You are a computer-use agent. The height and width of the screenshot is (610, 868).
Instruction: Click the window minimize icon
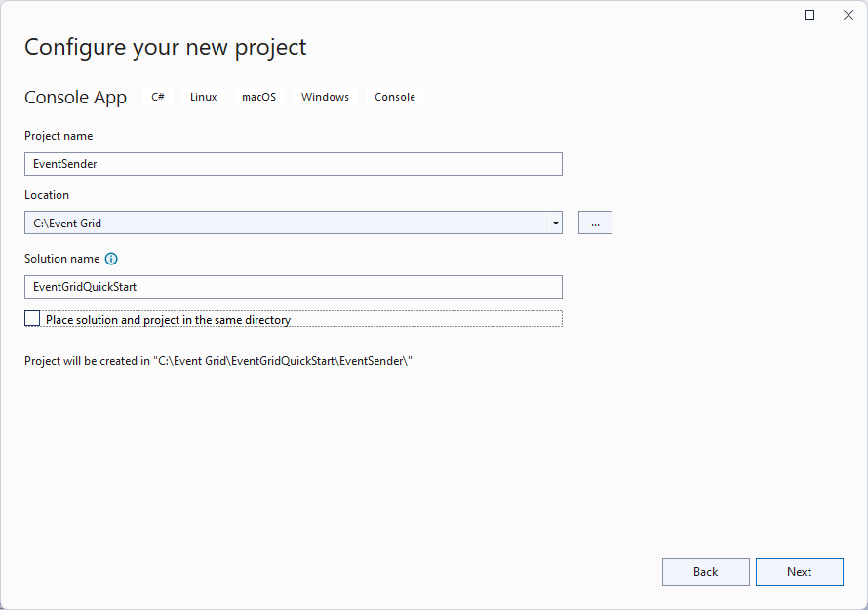pos(809,15)
